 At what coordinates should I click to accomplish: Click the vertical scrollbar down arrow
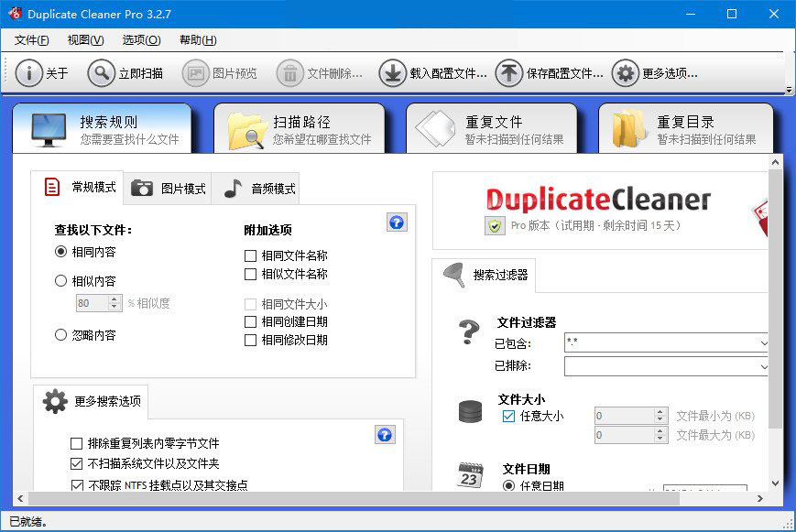point(775,483)
